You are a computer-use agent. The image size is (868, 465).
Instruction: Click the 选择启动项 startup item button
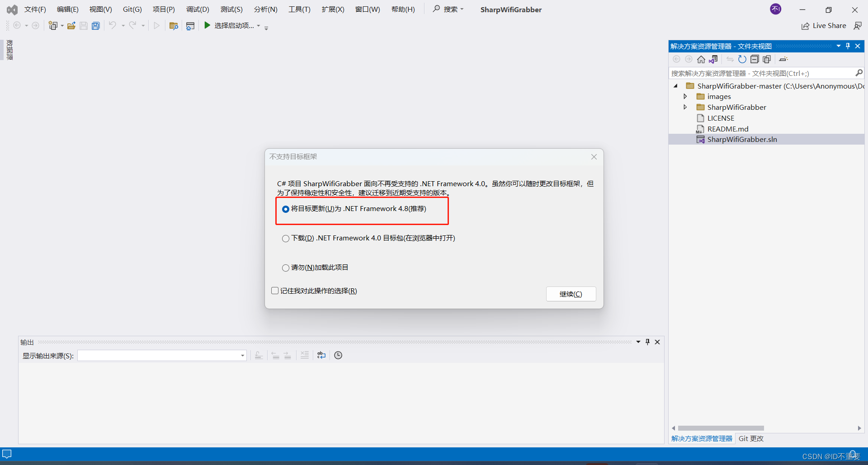pyautogui.click(x=234, y=25)
